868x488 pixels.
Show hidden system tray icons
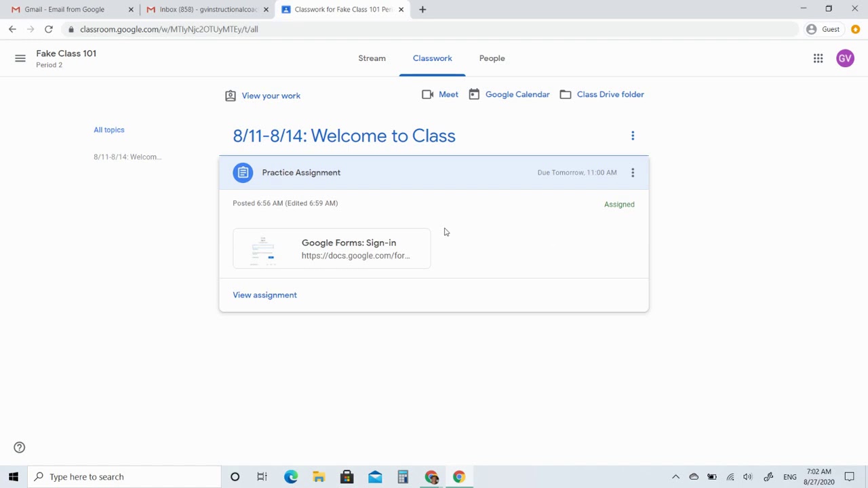[675, 476]
